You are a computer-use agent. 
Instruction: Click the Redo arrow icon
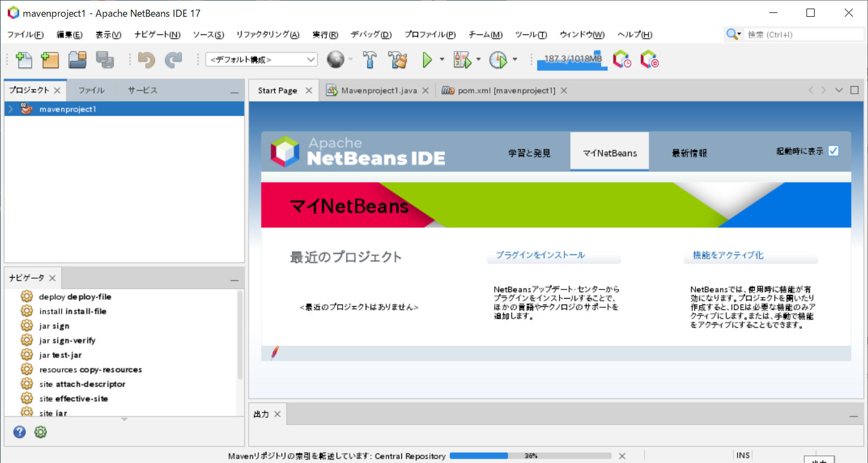[173, 60]
